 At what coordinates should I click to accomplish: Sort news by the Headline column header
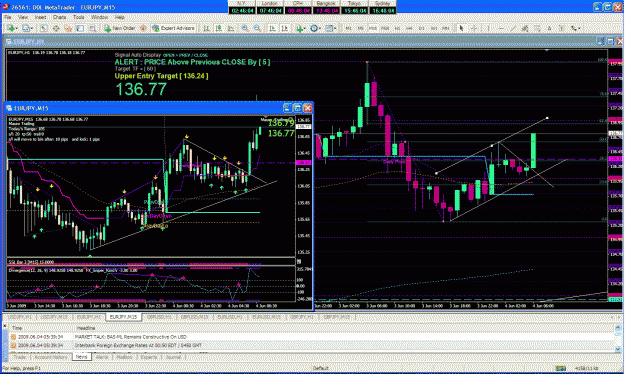point(345,328)
